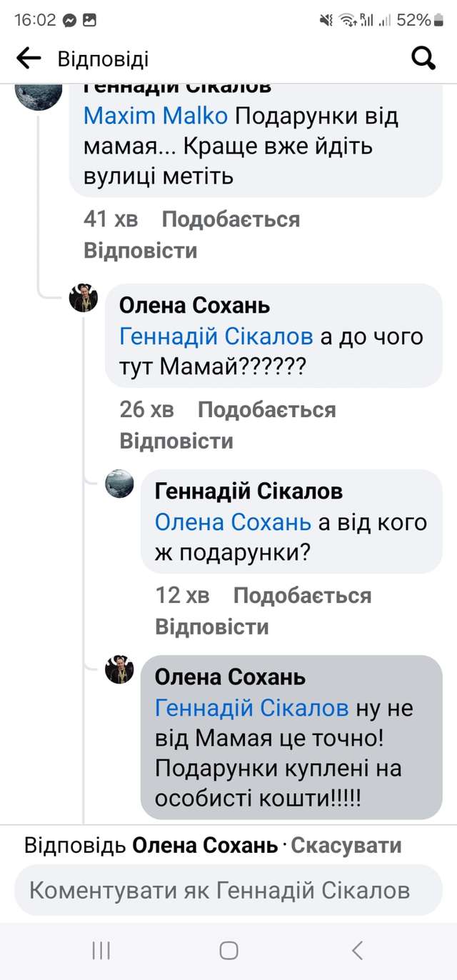Tap Геннадій Сікалов's avatar on nested reply
The image size is (457, 980).
pyautogui.click(x=119, y=484)
